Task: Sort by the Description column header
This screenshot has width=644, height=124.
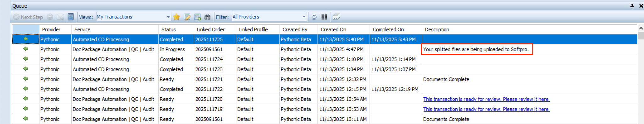Action: [x=530, y=30]
